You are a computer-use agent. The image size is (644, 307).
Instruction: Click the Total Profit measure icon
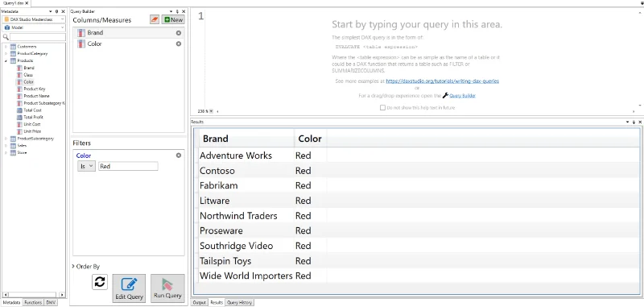point(19,117)
